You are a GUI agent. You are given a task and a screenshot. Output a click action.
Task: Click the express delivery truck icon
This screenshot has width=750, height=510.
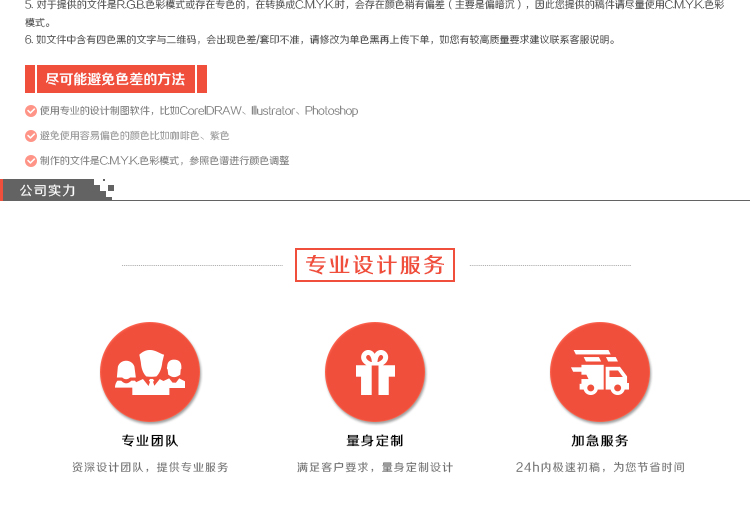(600, 373)
